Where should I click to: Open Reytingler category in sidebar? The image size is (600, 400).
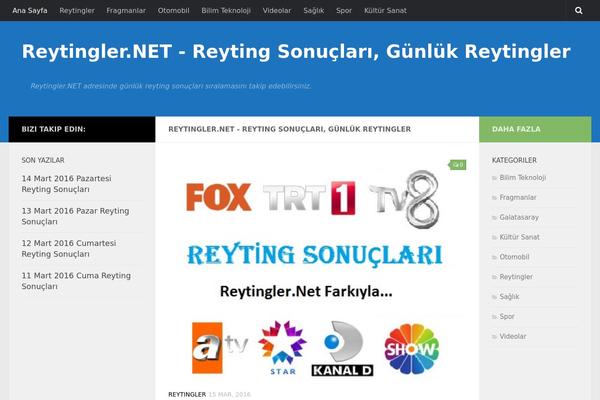coord(516,277)
